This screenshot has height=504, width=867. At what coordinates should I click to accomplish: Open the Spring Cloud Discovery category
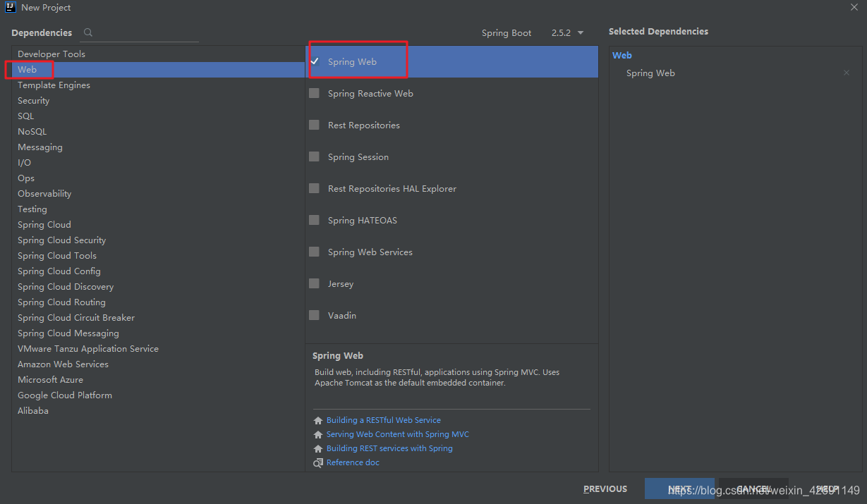[158, 287]
